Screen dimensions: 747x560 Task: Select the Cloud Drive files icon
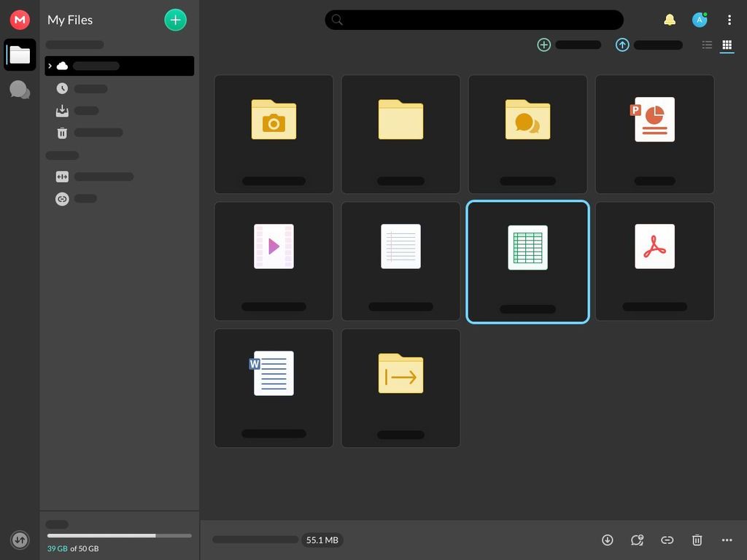[x=20, y=55]
